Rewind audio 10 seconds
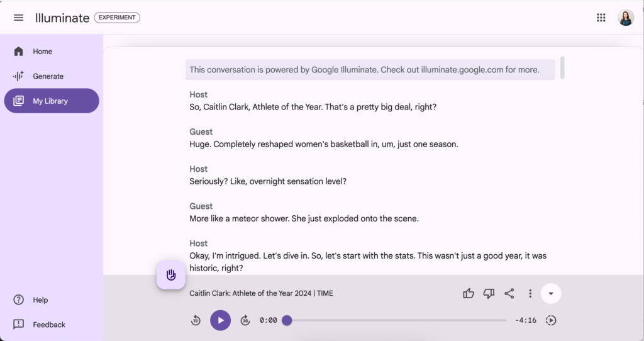 tap(196, 320)
